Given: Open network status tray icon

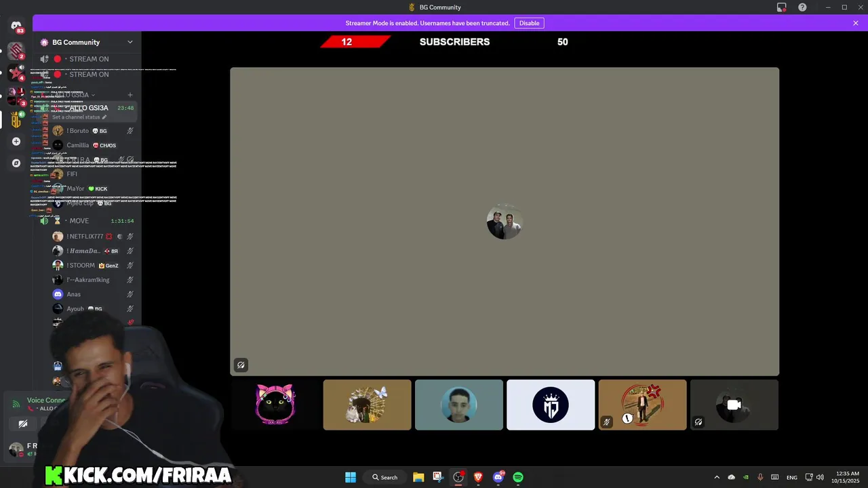Looking at the screenshot, I should 809,477.
